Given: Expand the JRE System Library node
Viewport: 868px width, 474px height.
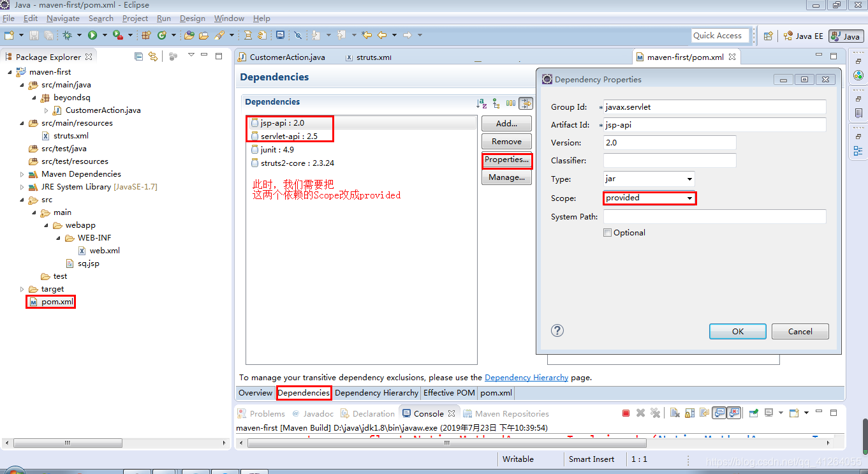Looking at the screenshot, I should [x=22, y=187].
